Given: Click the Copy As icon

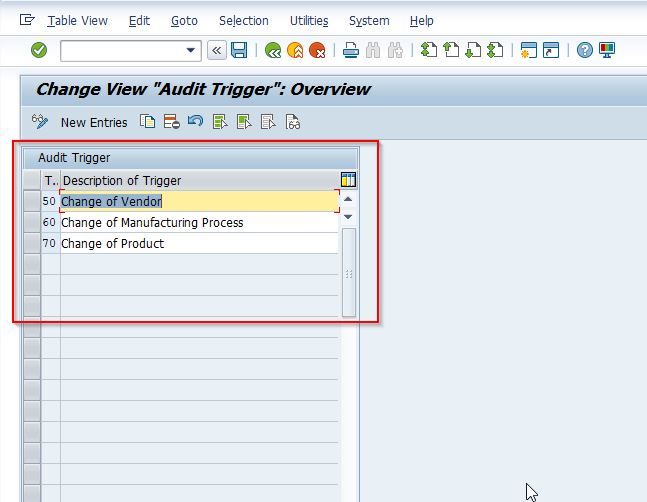Looking at the screenshot, I should 148,122.
